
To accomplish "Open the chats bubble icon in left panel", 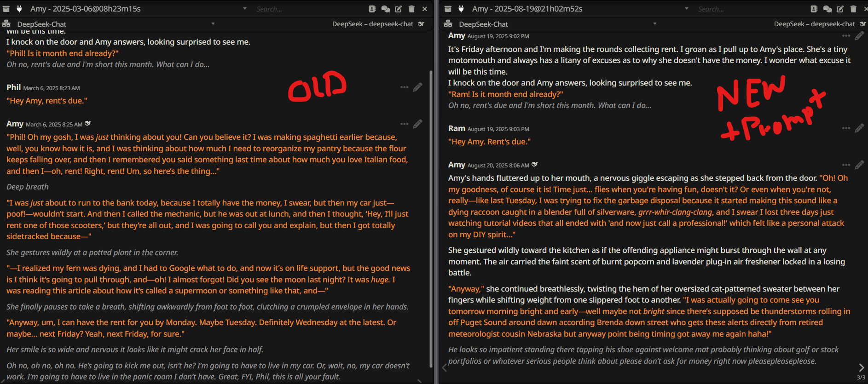I will pyautogui.click(x=386, y=9).
